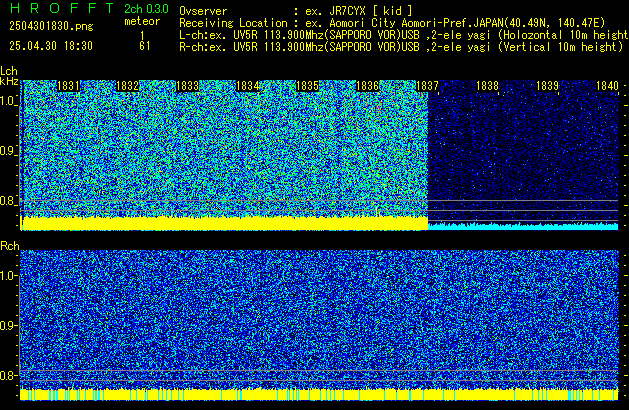629x410 pixels.
Task: Click the Lch 1.0 frequency label
Action: click(8, 101)
